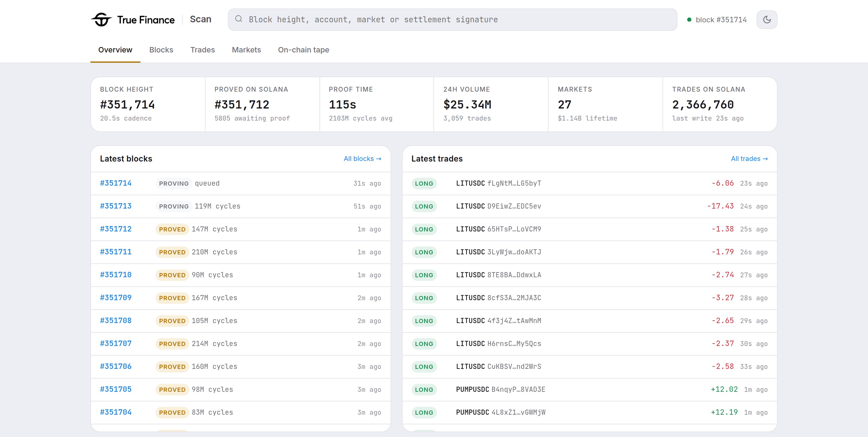
Task: Open the Markets tab
Action: pyautogui.click(x=246, y=50)
